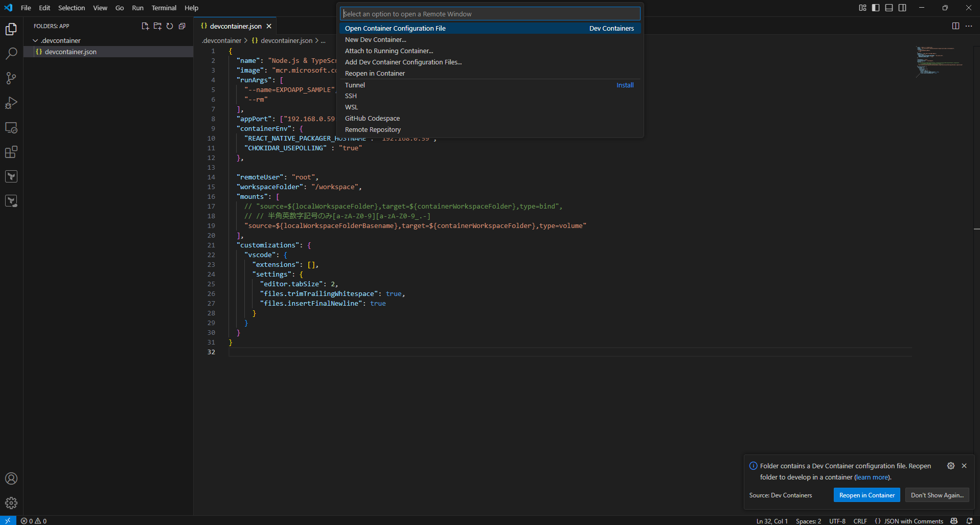This screenshot has height=525, width=980.
Task: Open the GitHub Pull Requests view
Action: [x=11, y=176]
